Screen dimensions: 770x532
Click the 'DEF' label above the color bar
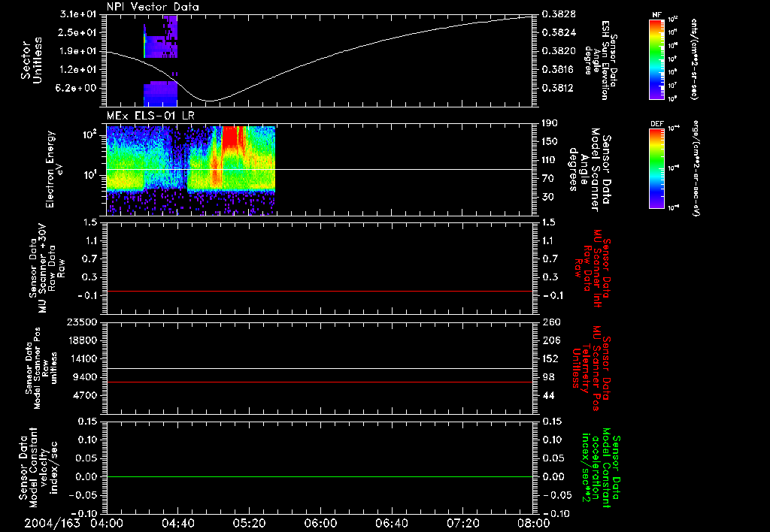657,124
